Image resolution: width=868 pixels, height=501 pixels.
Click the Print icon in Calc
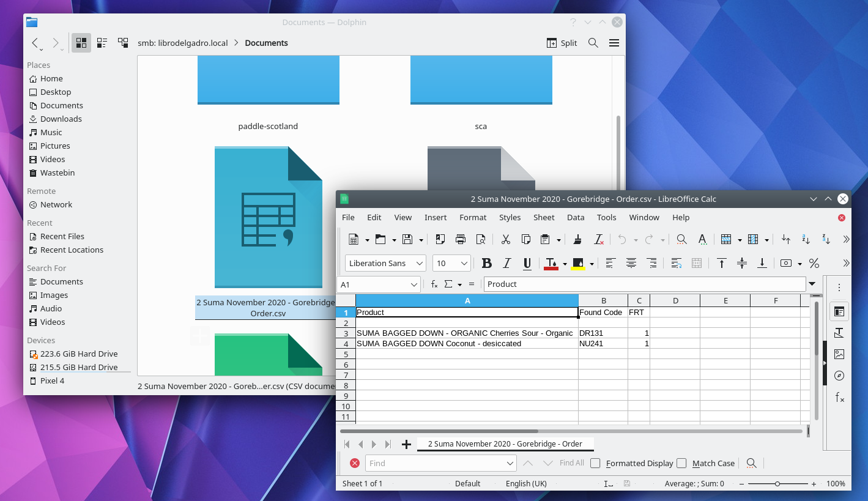461,239
